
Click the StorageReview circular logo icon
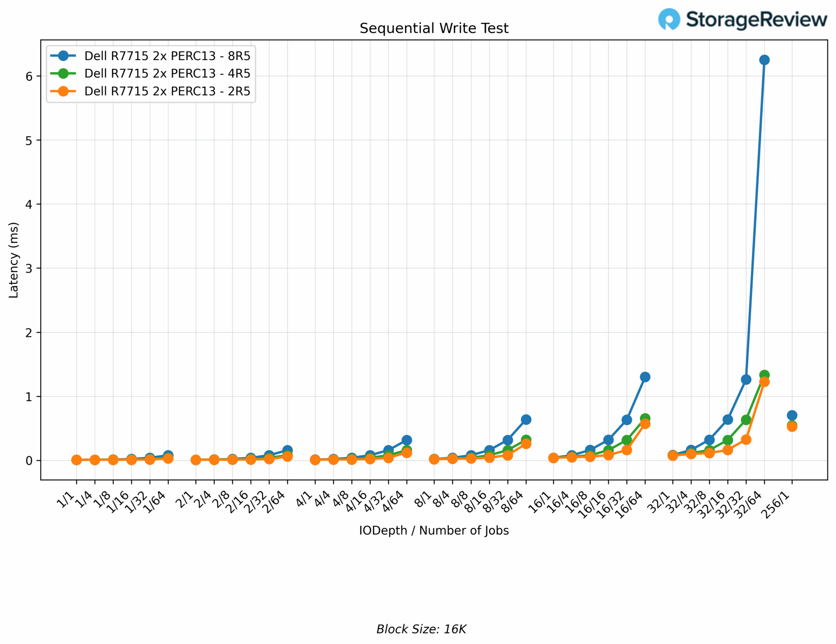[669, 19]
